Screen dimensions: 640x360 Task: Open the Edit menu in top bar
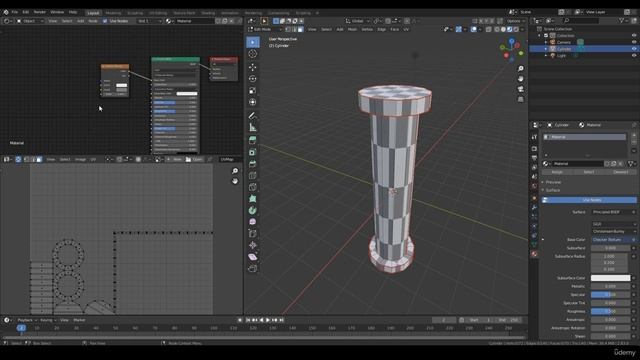coord(26,12)
